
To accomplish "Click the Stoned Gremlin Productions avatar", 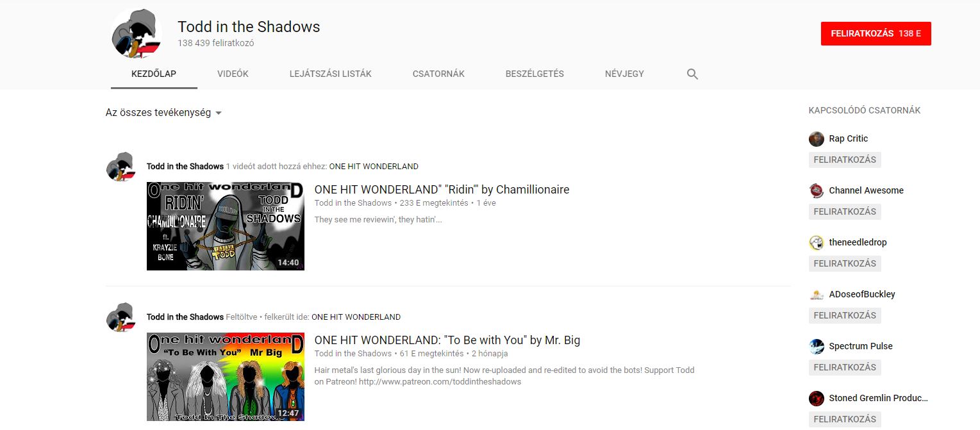I will tap(817, 398).
